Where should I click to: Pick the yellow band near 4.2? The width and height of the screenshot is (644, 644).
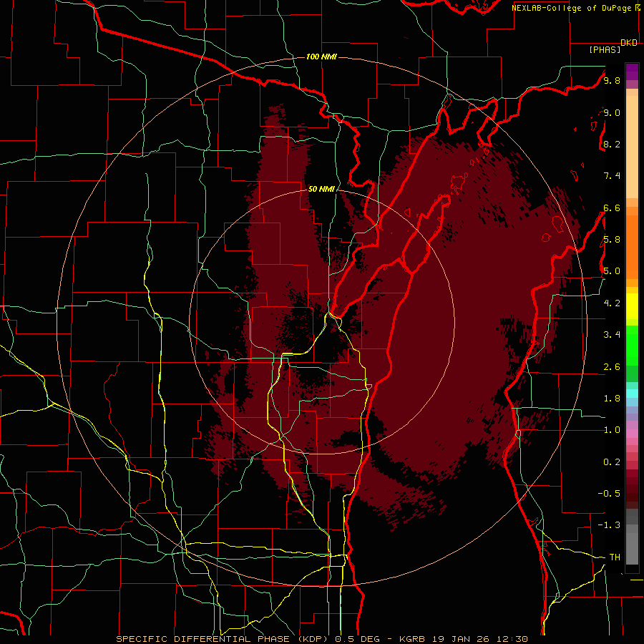(x=632, y=306)
